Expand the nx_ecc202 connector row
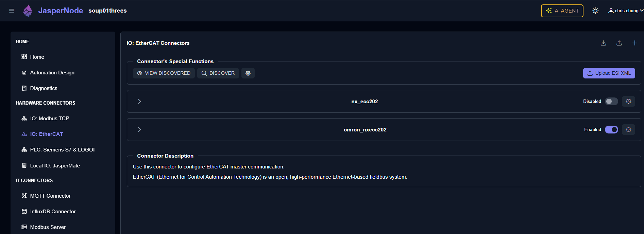The image size is (644, 234). [x=139, y=102]
